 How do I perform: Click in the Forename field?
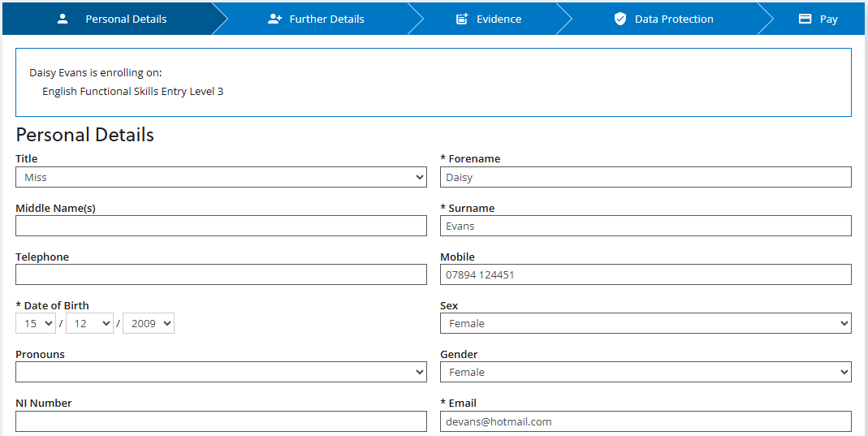pyautogui.click(x=646, y=177)
